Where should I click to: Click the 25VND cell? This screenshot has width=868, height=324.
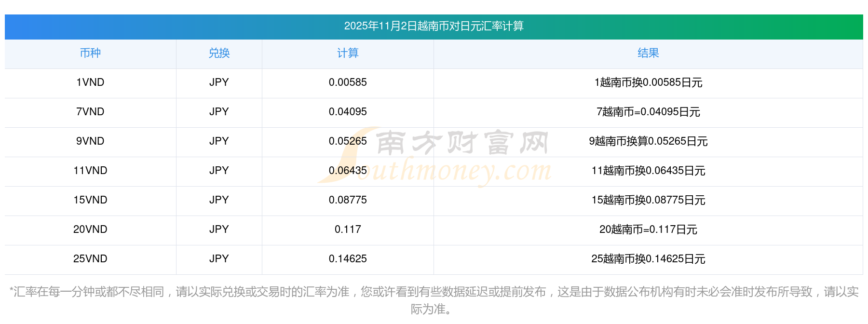(x=90, y=259)
